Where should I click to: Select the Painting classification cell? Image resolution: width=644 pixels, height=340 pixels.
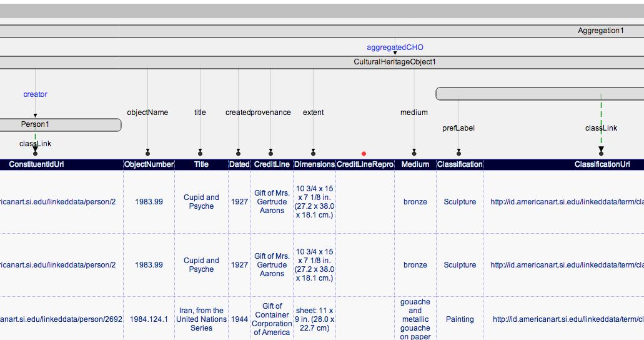pyautogui.click(x=460, y=319)
